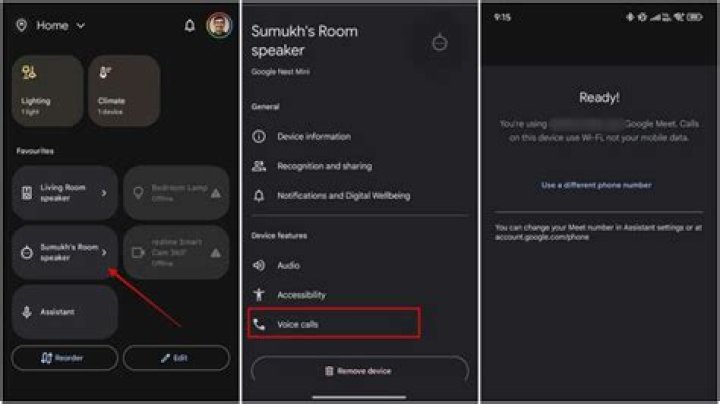This screenshot has height=404, width=720.
Task: Open the Climate category tile
Action: [124, 91]
